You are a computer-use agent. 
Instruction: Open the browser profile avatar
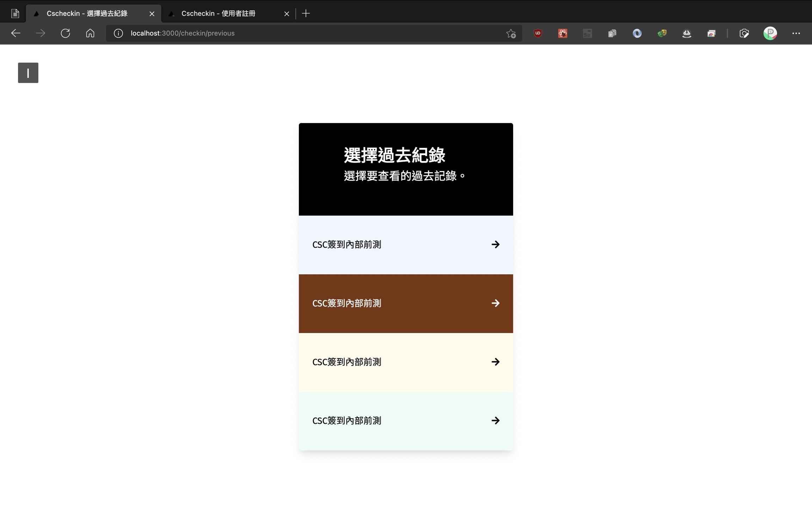tap(770, 33)
